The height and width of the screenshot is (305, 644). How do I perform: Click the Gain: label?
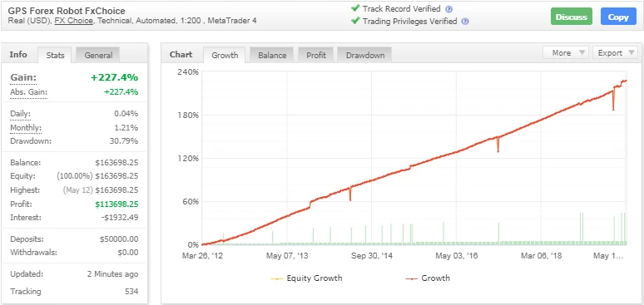23,77
